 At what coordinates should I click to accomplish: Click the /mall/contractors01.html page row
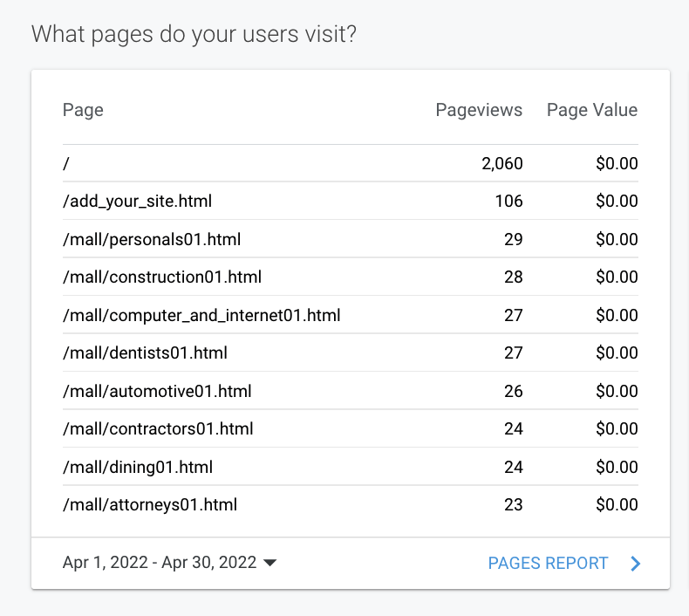coord(158,429)
